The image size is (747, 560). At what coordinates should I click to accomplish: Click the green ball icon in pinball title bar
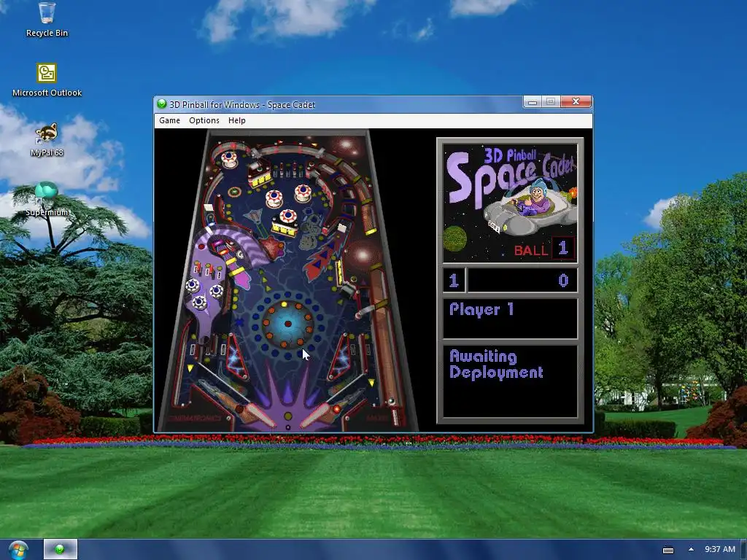(x=161, y=104)
